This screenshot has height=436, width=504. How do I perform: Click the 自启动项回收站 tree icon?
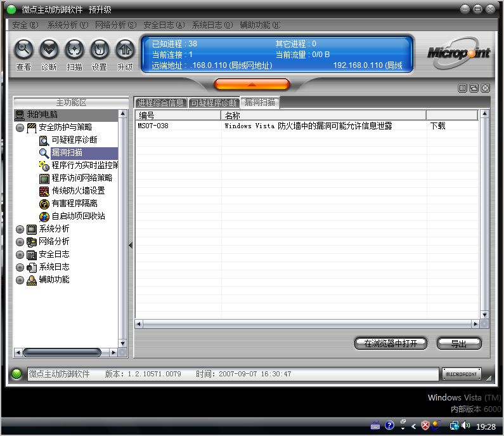click(x=44, y=217)
